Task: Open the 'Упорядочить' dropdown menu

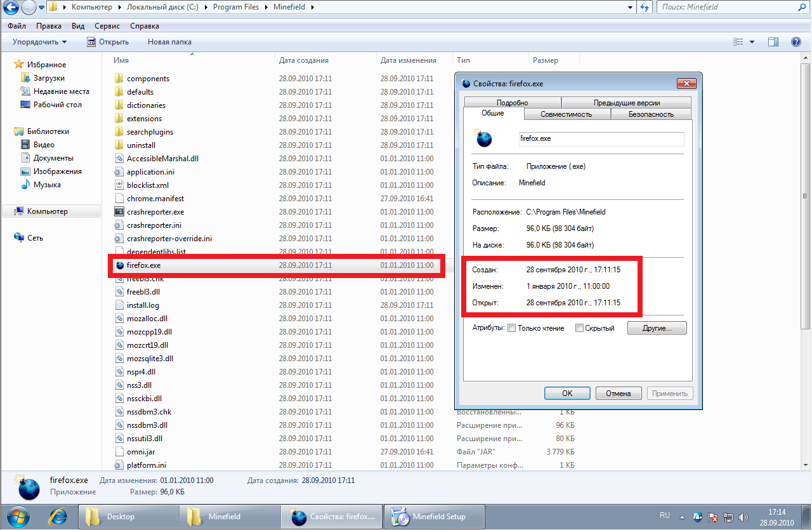Action: coord(39,42)
